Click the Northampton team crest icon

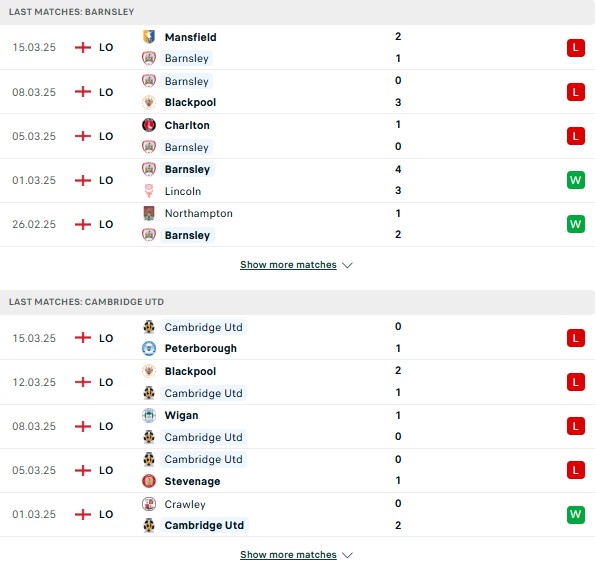pyautogui.click(x=149, y=213)
